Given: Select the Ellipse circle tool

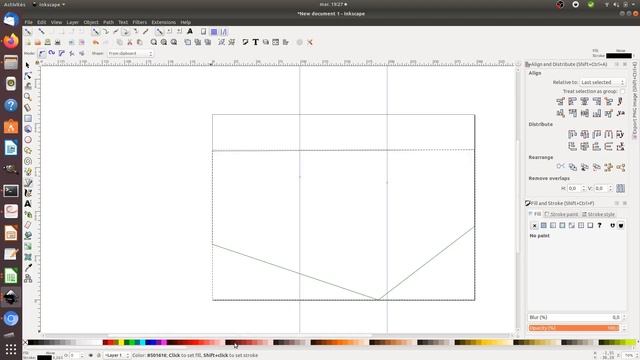Looking at the screenshot, I should coord(28,140).
